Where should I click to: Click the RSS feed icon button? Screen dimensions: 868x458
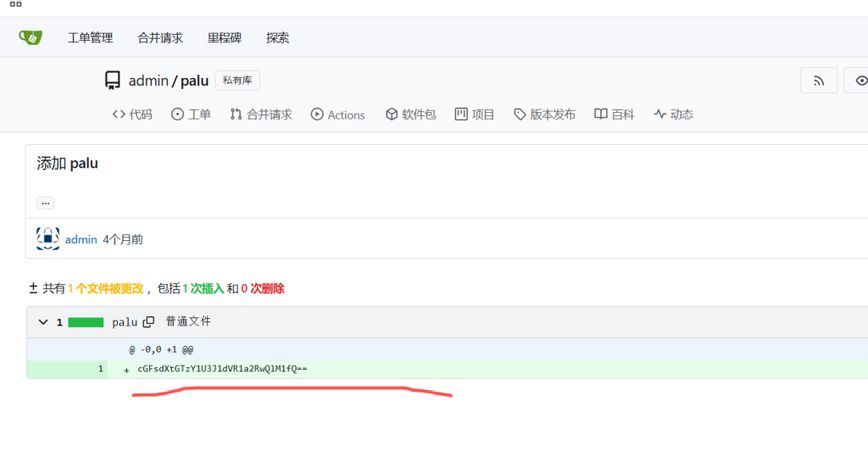click(x=819, y=81)
